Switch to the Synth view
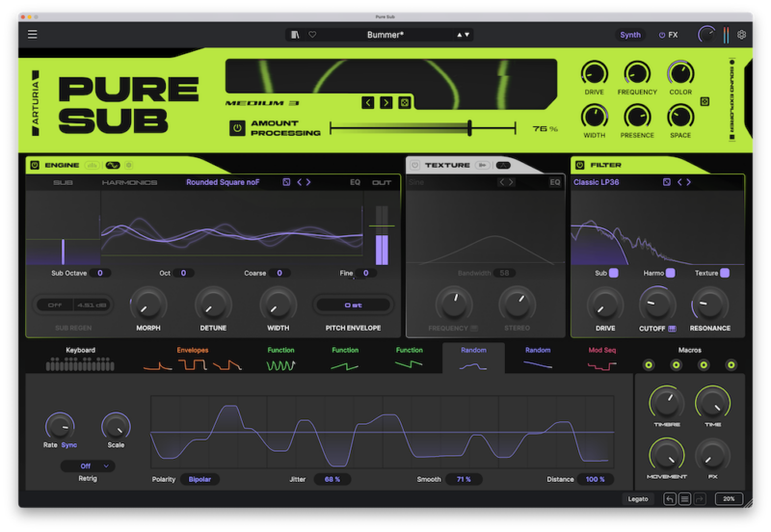Viewport: 771px width, 532px height. pos(630,35)
